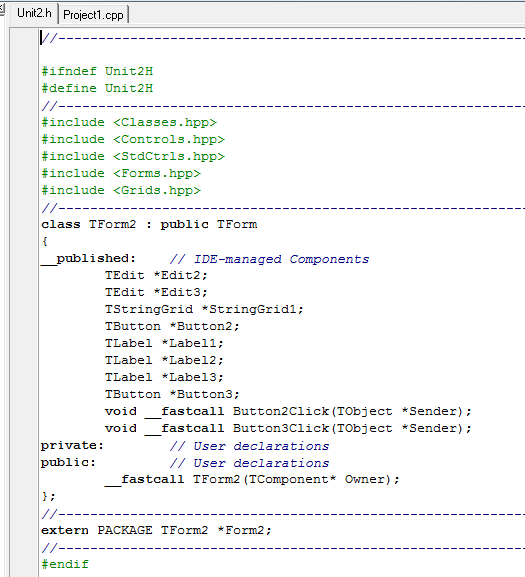Click the '#include <Forms.hpp>' line
525x577 pixels.
121,173
